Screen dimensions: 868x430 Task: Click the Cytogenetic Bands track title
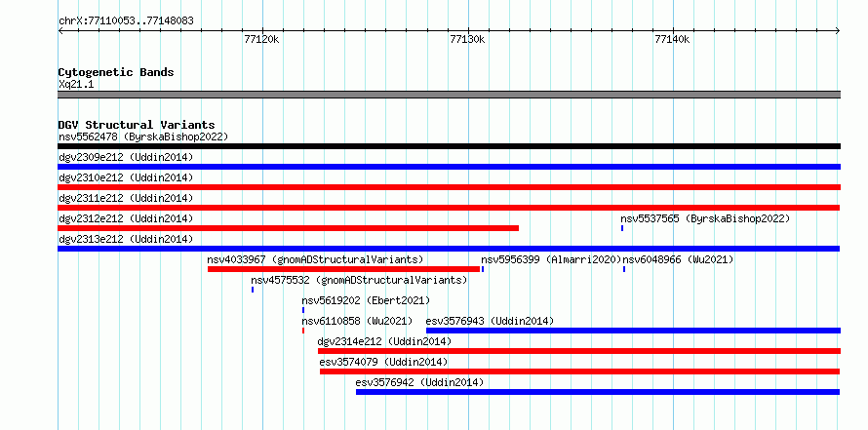pyautogui.click(x=116, y=72)
